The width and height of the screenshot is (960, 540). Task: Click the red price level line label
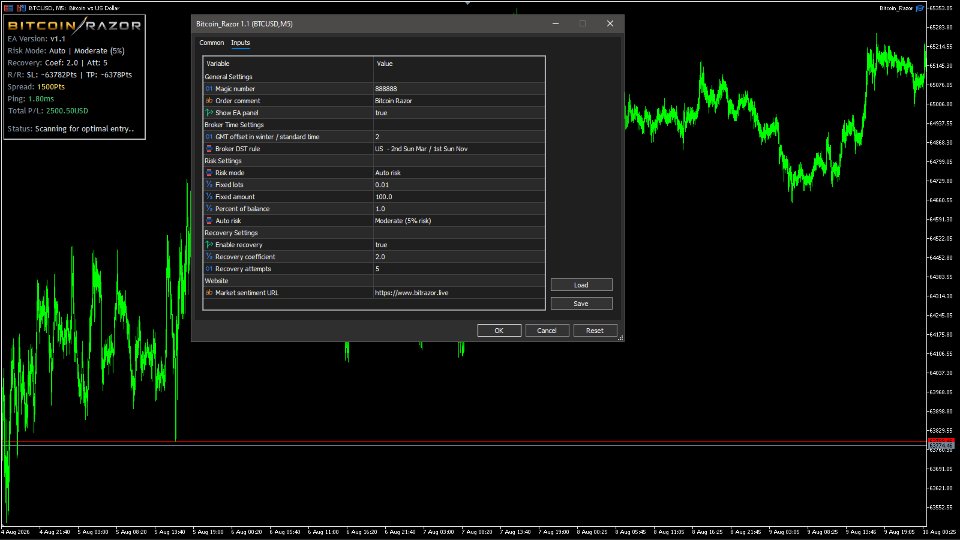(941, 441)
